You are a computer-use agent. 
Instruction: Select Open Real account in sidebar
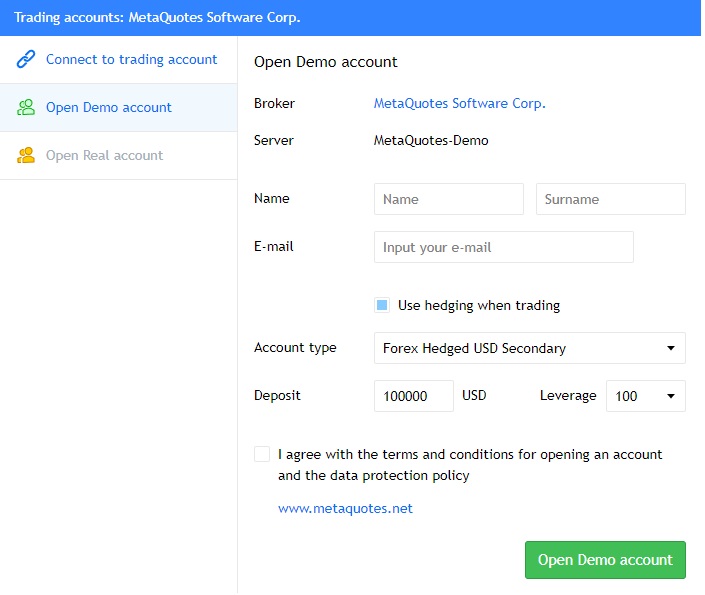pos(104,156)
